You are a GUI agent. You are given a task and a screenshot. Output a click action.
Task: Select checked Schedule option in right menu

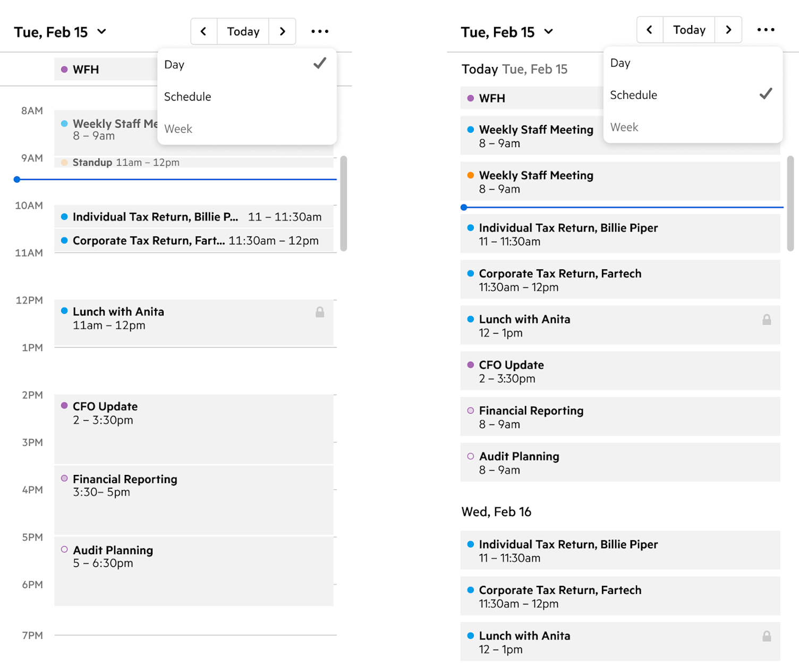click(693, 95)
